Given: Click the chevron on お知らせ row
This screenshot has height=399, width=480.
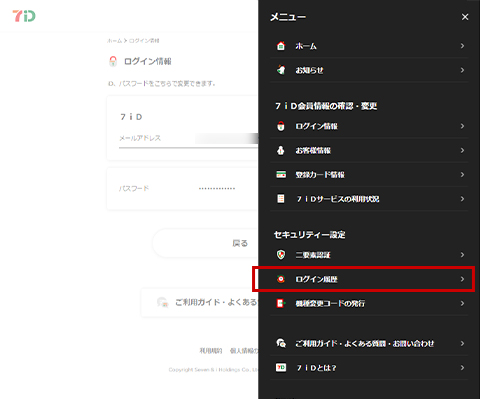Looking at the screenshot, I should click(462, 70).
